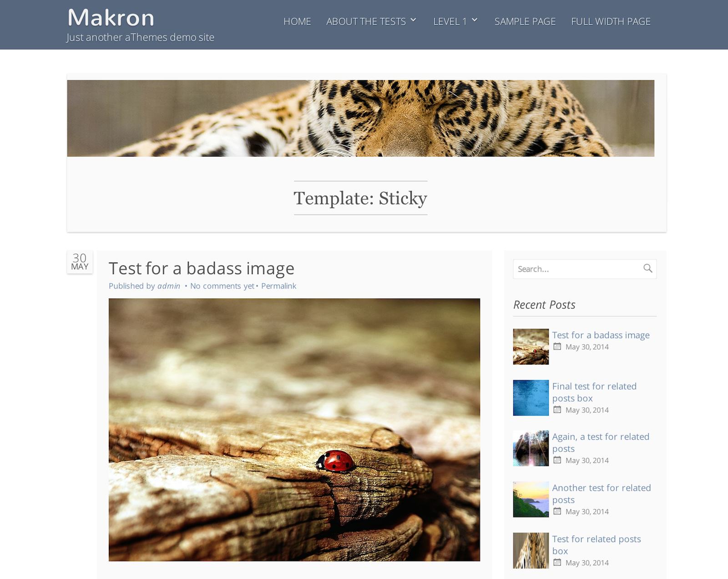Click the Makron site title
The height and width of the screenshot is (579, 728).
111,18
